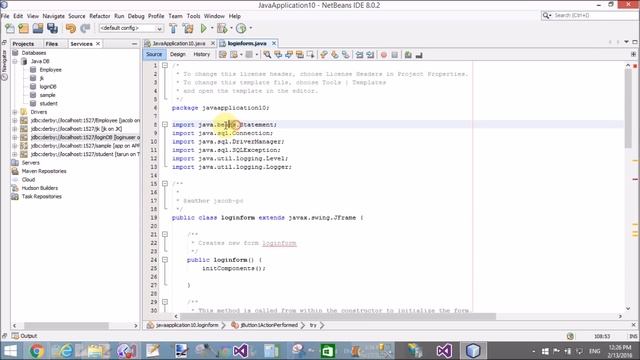Click the Debug Project icon
640x360 pixels.
[222, 28]
